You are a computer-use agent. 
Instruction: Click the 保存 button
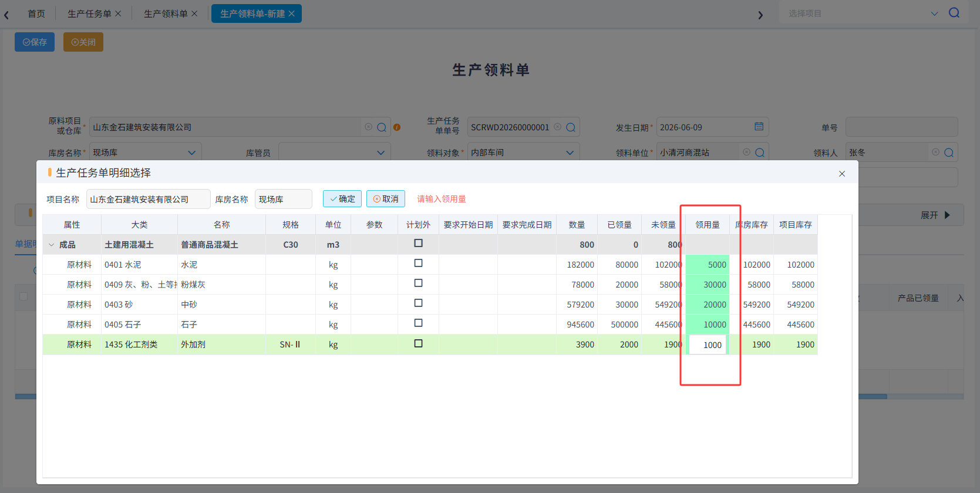[x=35, y=42]
